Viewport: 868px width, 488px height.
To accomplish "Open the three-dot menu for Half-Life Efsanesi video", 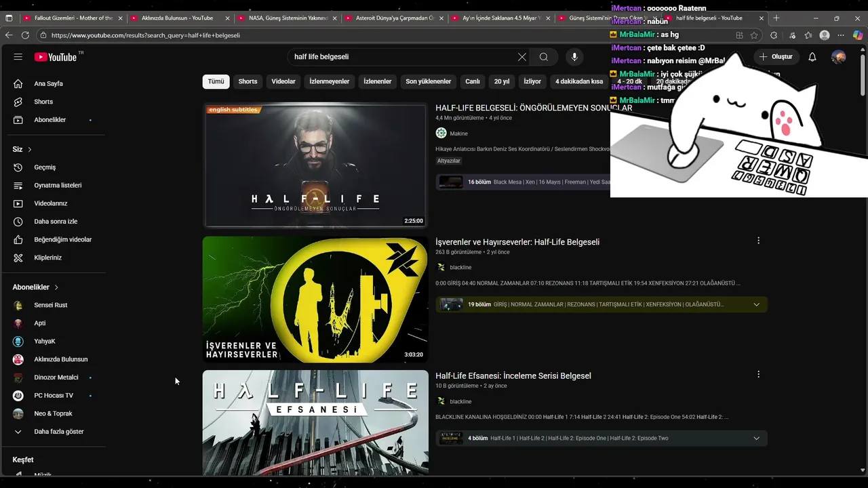I will (x=758, y=374).
